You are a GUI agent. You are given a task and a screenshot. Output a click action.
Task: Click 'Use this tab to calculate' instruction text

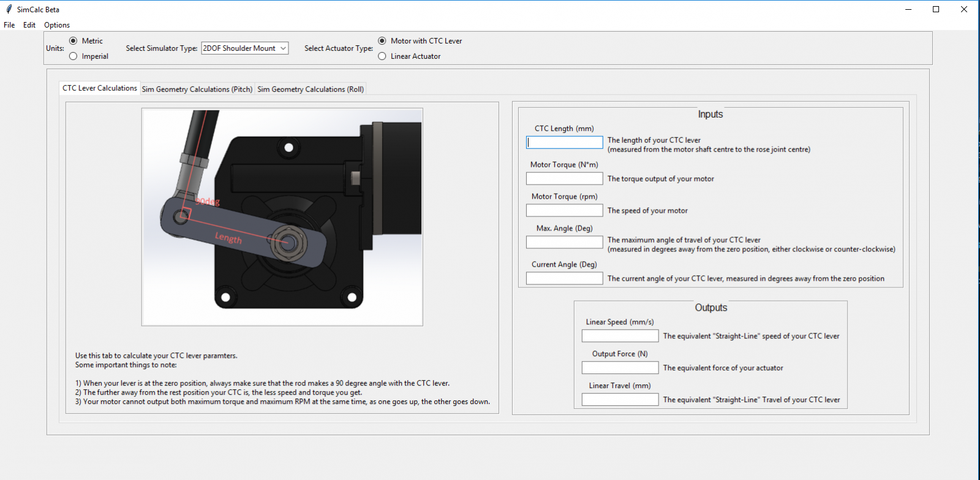pyautogui.click(x=156, y=356)
